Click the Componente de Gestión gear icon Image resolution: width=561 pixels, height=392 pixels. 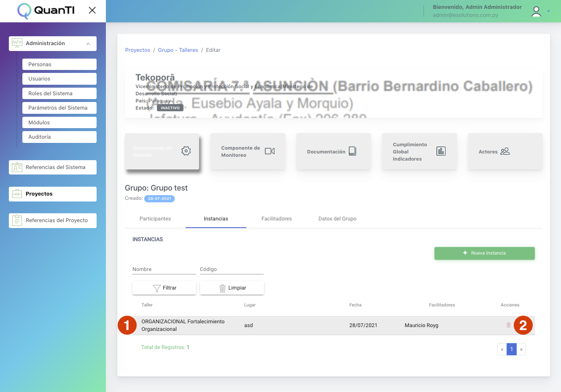186,151
